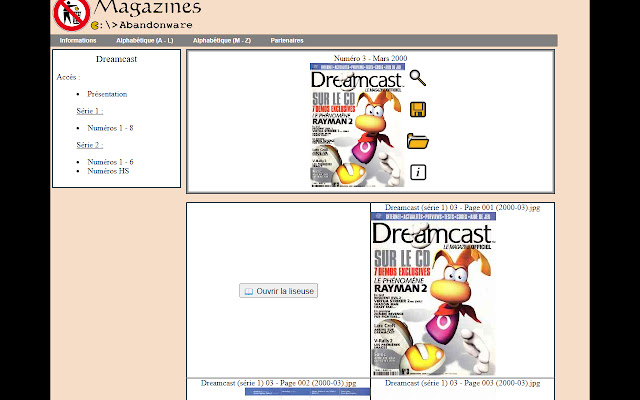Click the Page 002 thumbnail at bottom
The image size is (640, 400).
pyautogui.click(x=307, y=393)
